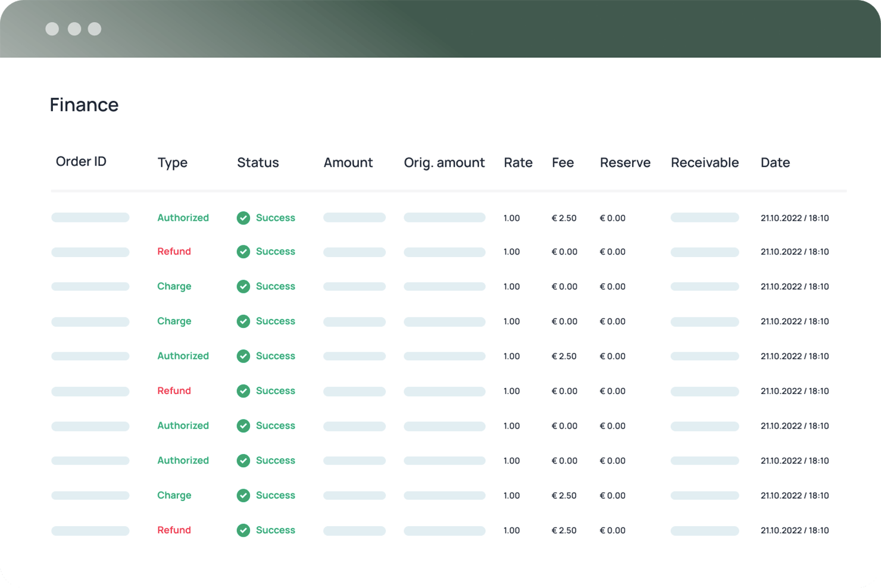Click Success text in Refund row with €2.50 fee
The image size is (881, 588).
(x=276, y=530)
